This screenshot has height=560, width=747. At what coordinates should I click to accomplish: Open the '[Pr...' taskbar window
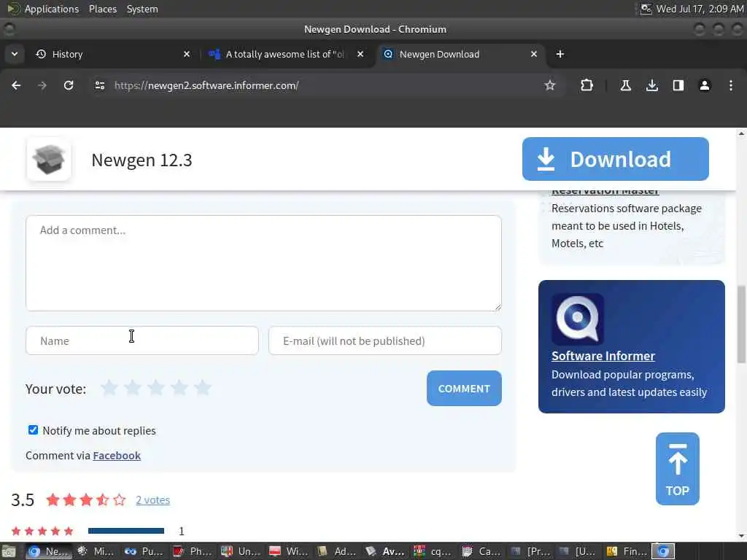[530, 551]
